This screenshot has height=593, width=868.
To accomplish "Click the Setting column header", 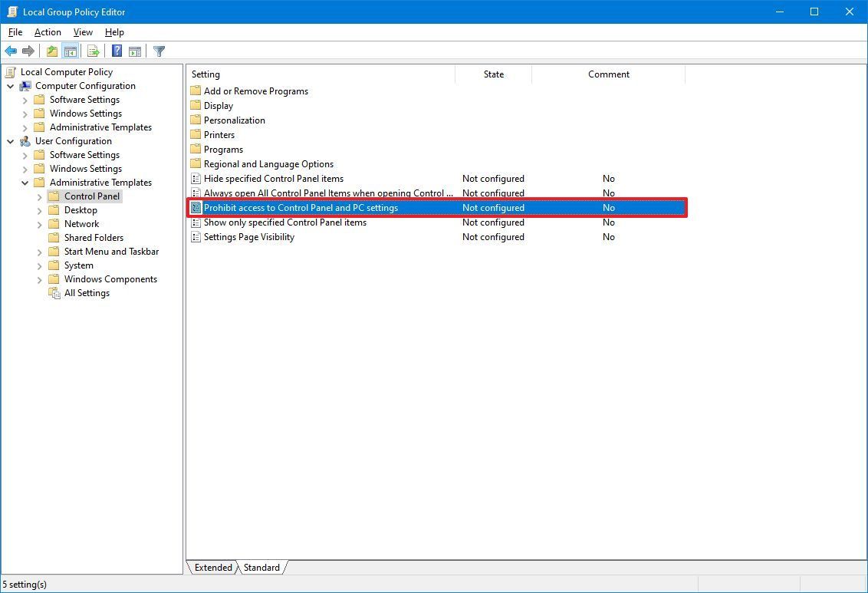I will pyautogui.click(x=205, y=74).
